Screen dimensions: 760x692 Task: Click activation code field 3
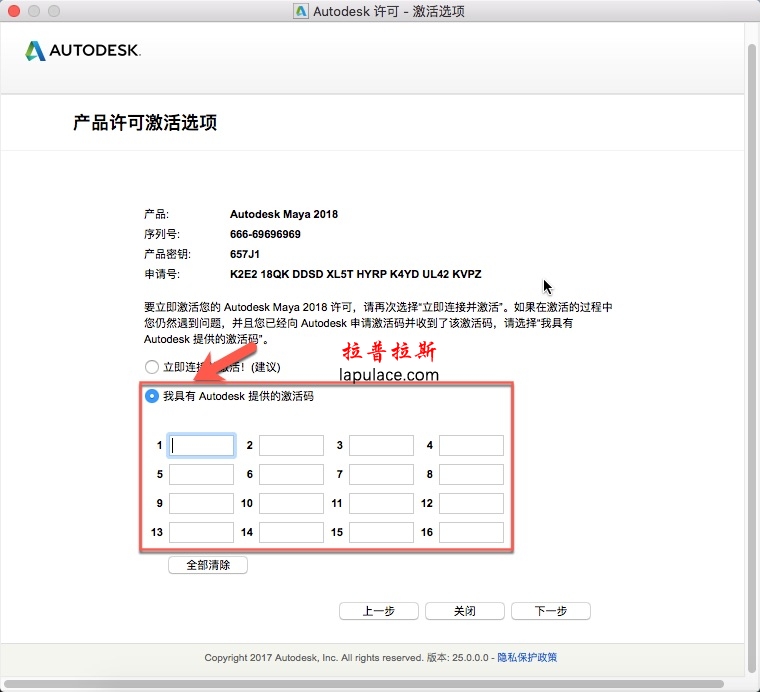tap(381, 445)
